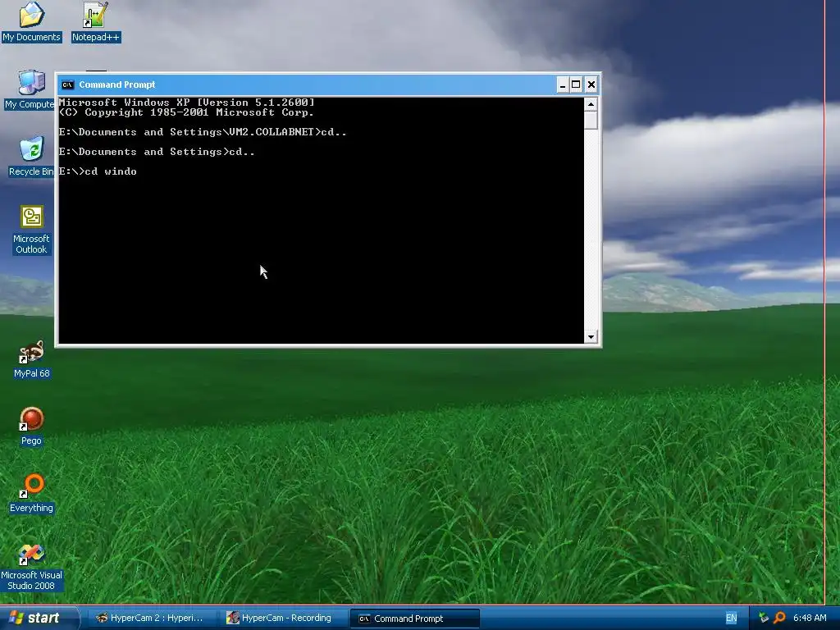
Task: Click the Command Prompt scrollbar thumb
Action: click(x=591, y=120)
